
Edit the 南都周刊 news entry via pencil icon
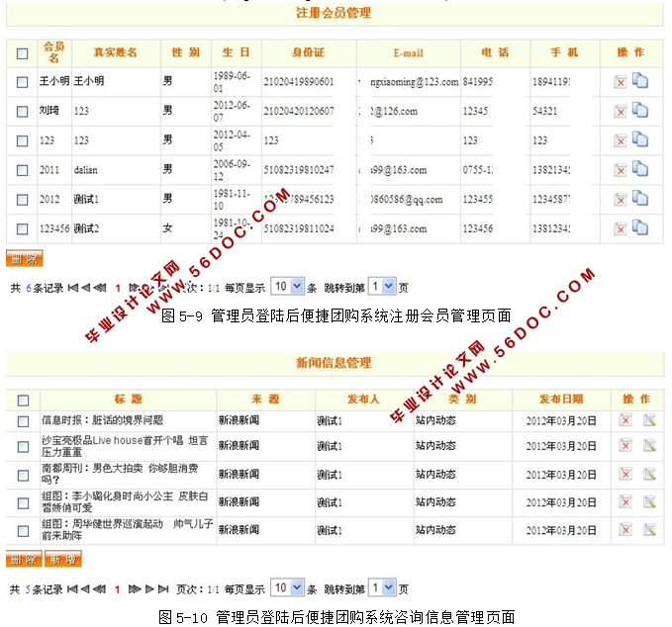[649, 475]
